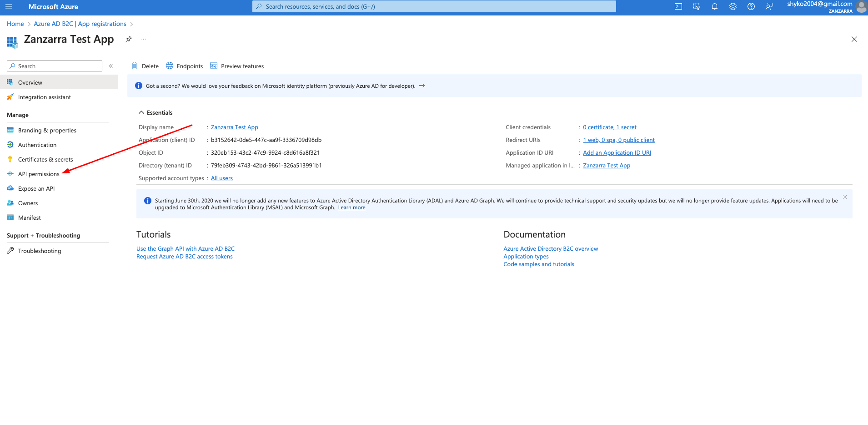Delete the app registration

(145, 66)
